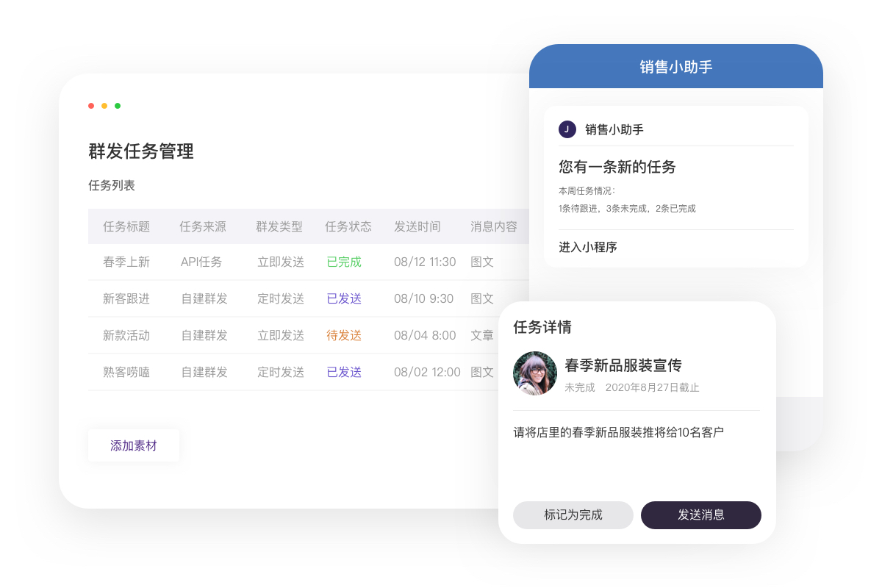
Task: Click the 销售小助手 blue header bar
Action: coord(675,67)
